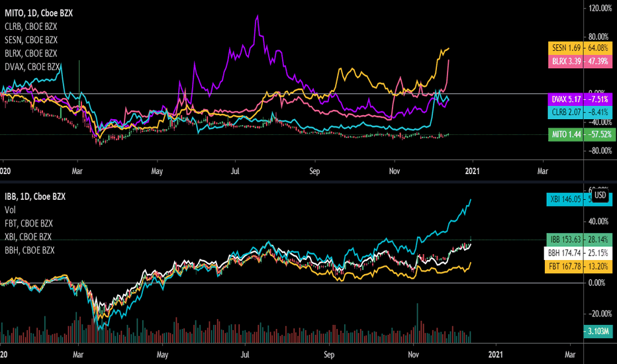Click the BLRX 3.39 price label
Screen dimensions: 617x364
pyautogui.click(x=566, y=62)
